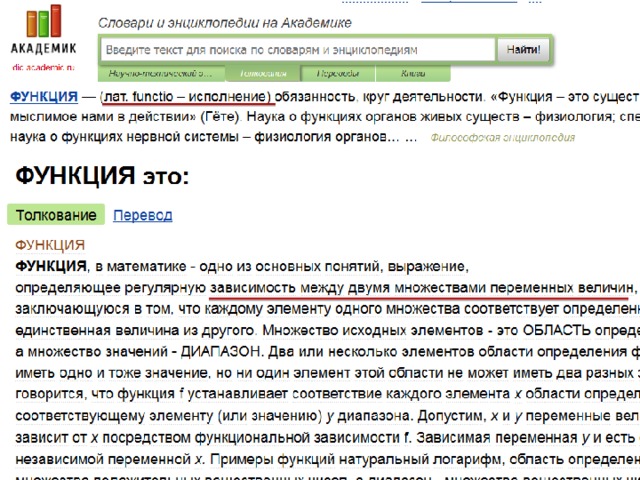Open the Перевод link

(142, 215)
